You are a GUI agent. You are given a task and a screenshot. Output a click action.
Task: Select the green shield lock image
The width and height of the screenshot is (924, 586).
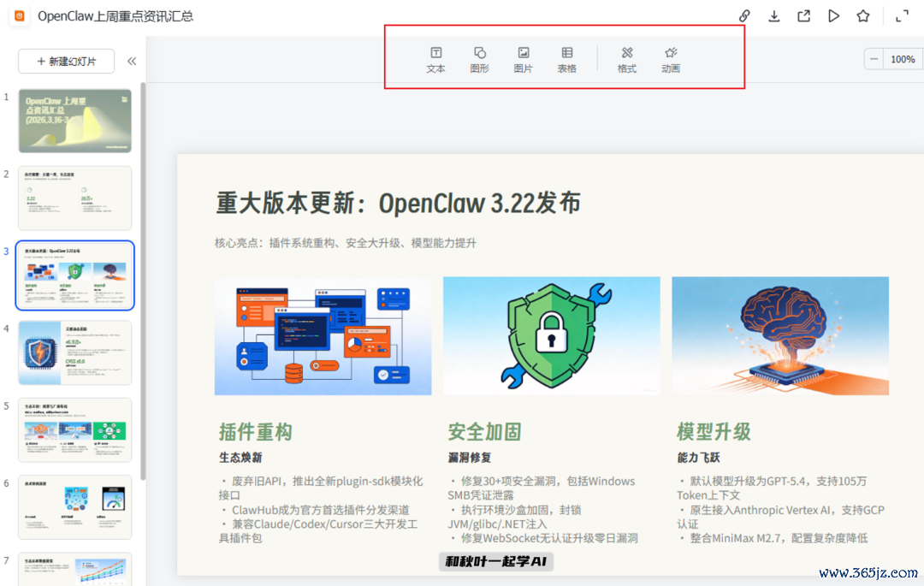coord(552,335)
